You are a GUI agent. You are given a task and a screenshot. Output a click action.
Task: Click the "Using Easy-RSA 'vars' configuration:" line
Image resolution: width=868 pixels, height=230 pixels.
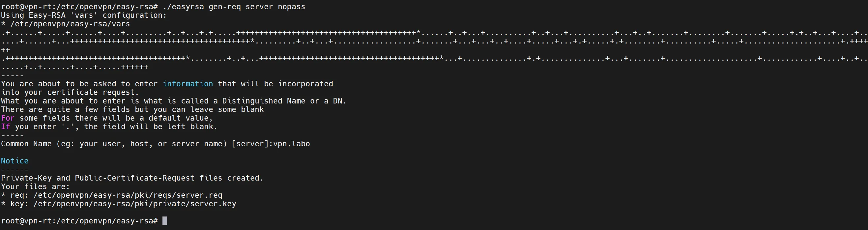[84, 15]
